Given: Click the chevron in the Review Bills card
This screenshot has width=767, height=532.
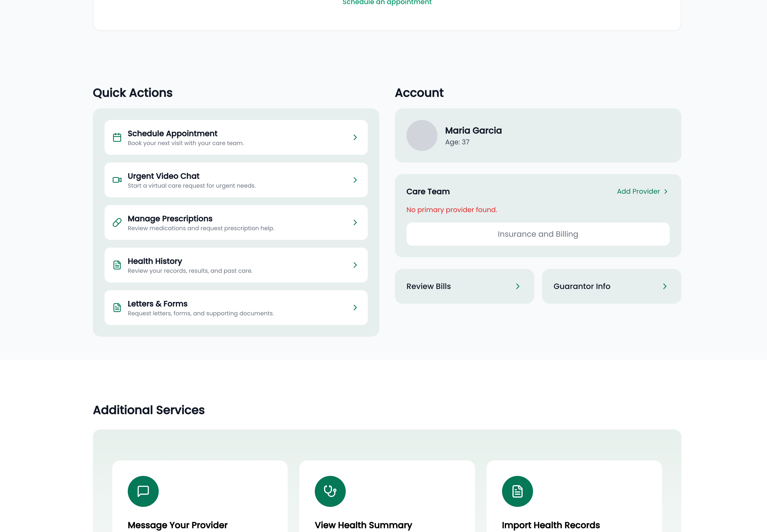Looking at the screenshot, I should [518, 286].
